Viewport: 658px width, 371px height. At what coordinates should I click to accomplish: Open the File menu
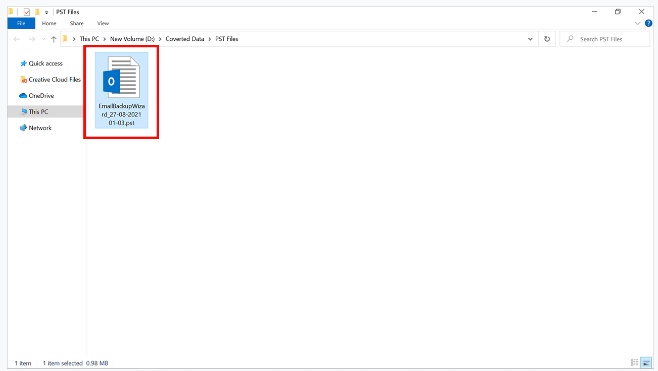pyautogui.click(x=21, y=24)
